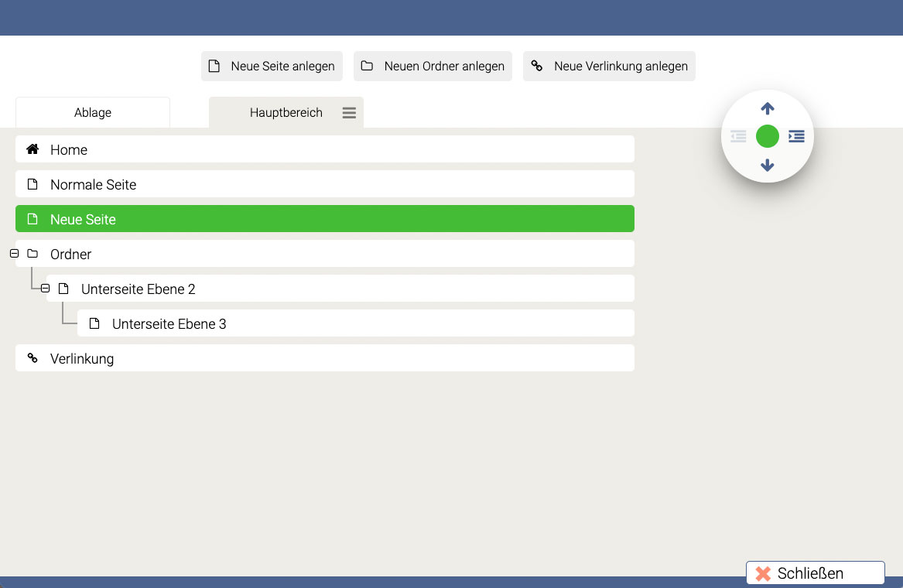Click the Home house icon
This screenshot has height=588, width=903.
pyautogui.click(x=32, y=149)
